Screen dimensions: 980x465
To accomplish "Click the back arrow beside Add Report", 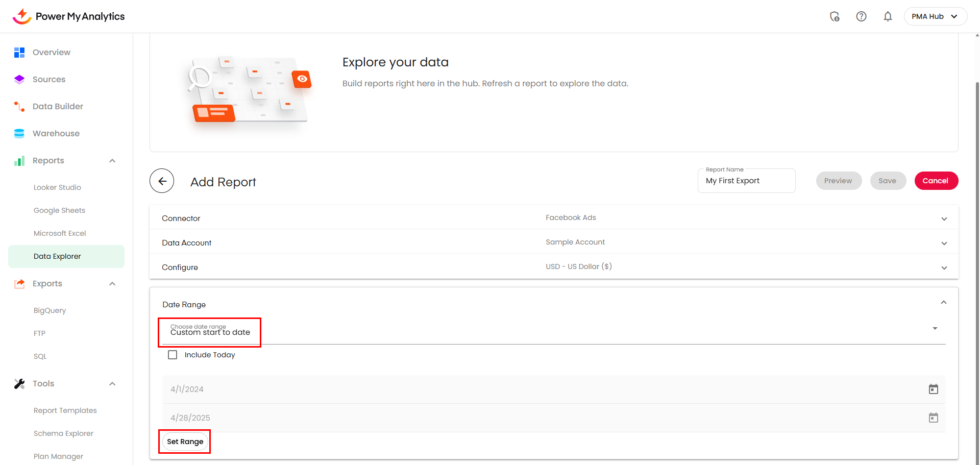I will click(x=162, y=181).
